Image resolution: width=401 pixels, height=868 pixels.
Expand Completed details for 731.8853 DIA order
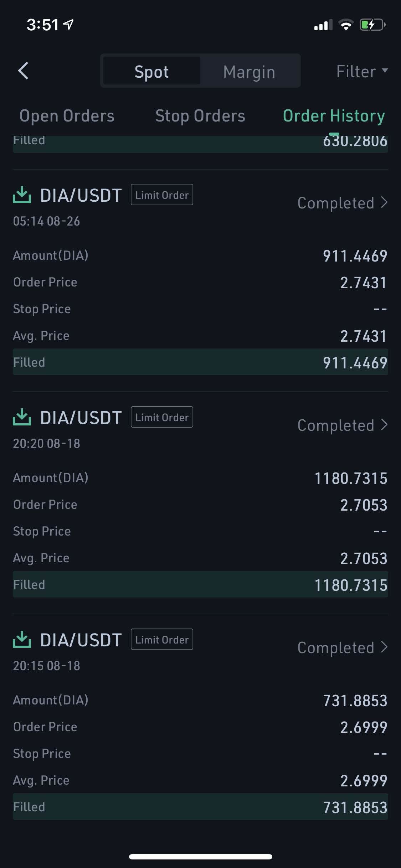point(342,648)
